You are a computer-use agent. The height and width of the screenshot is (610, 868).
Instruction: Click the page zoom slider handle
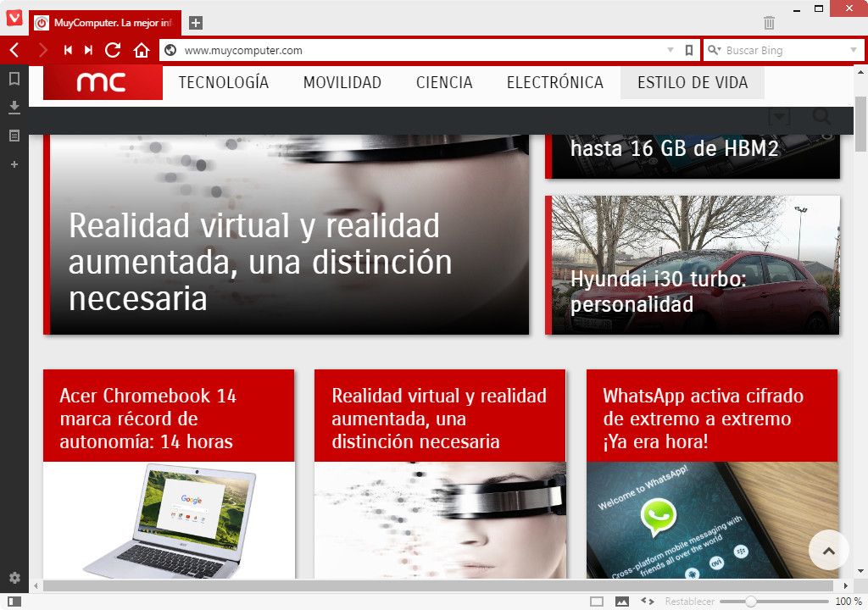[x=750, y=601]
